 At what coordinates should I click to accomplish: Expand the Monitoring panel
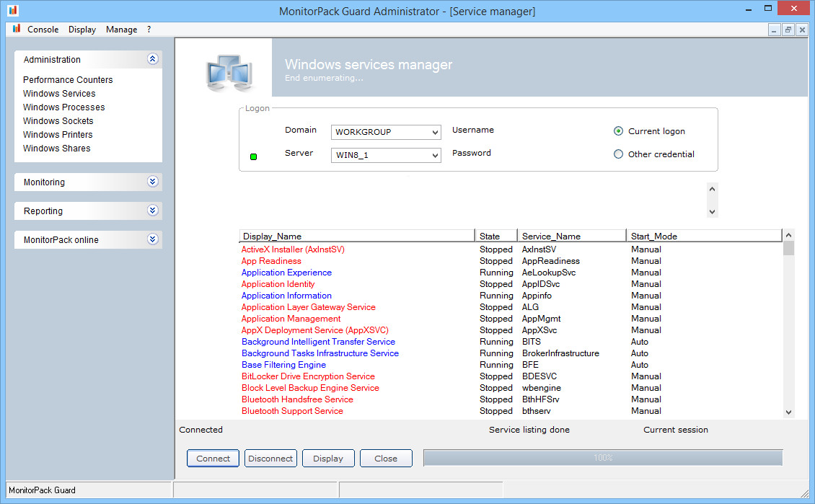(x=152, y=181)
